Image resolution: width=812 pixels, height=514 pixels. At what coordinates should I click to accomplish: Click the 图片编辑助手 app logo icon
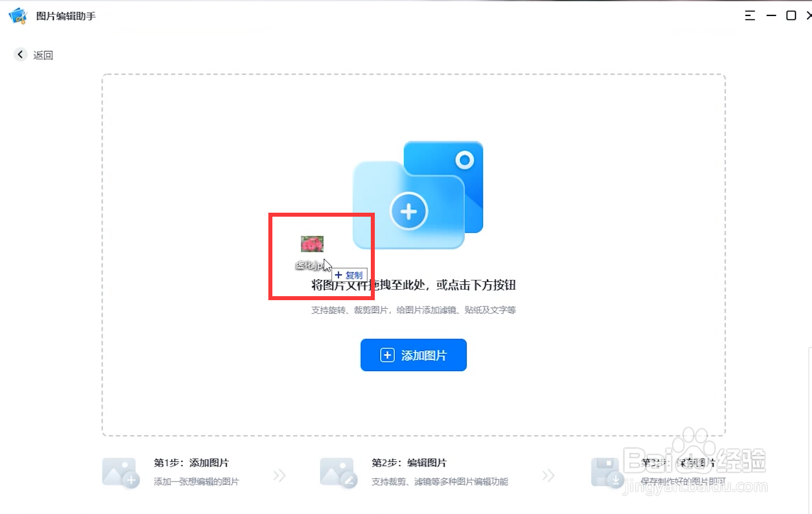pos(17,15)
